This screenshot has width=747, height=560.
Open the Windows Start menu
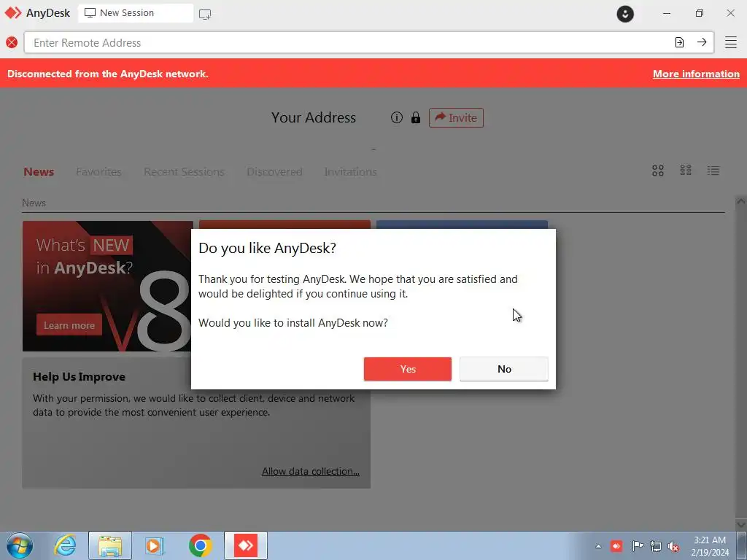20,545
